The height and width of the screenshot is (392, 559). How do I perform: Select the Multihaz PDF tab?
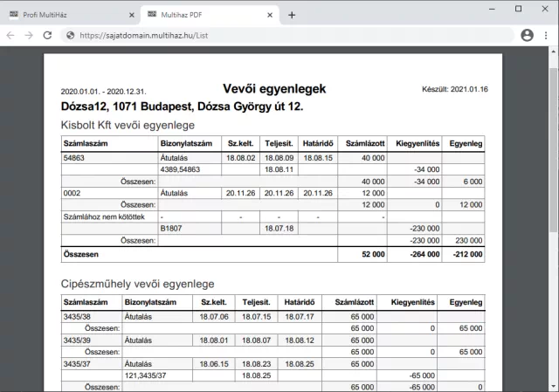[205, 16]
